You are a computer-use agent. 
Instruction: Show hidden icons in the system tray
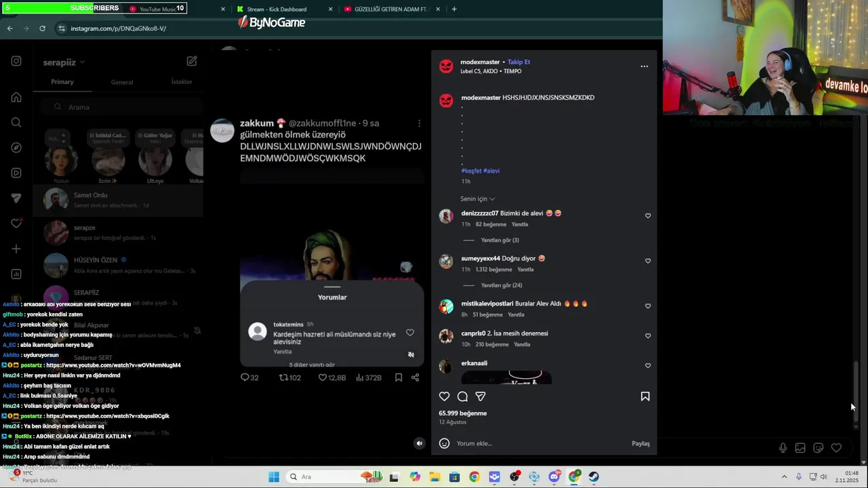784,476
